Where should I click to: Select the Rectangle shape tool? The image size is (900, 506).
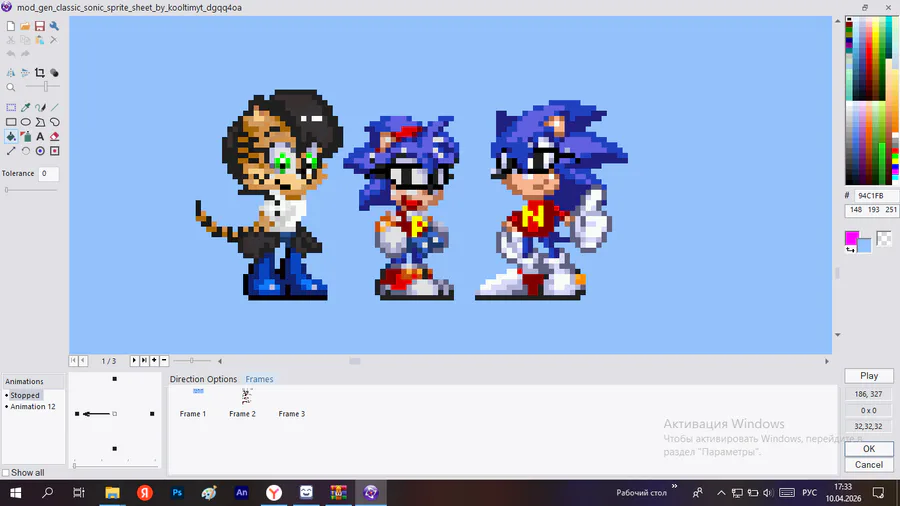(11, 122)
